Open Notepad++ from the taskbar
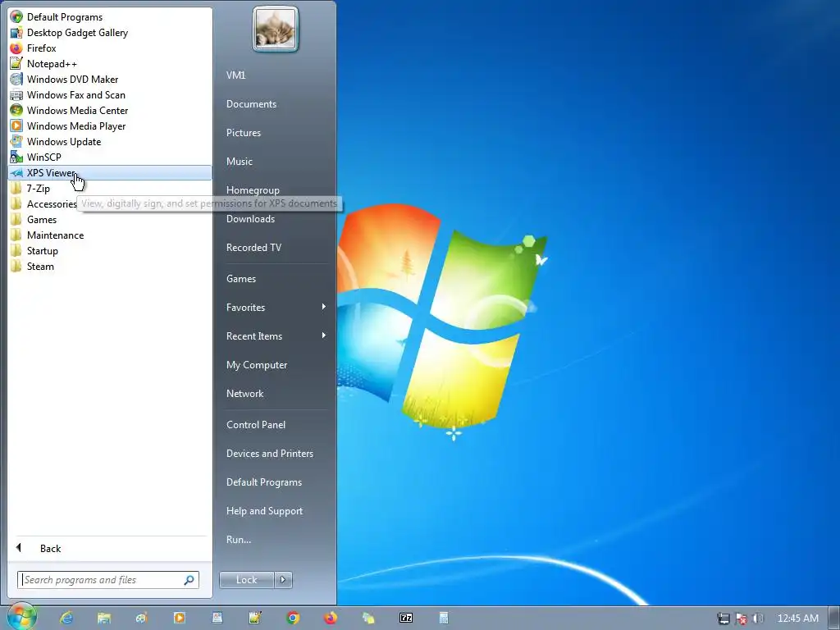This screenshot has width=840, height=630. click(x=255, y=618)
